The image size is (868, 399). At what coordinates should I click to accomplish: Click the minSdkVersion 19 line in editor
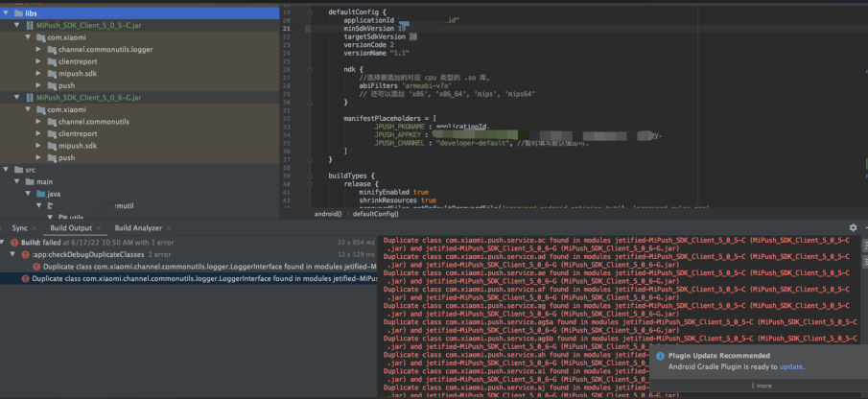coord(375,28)
